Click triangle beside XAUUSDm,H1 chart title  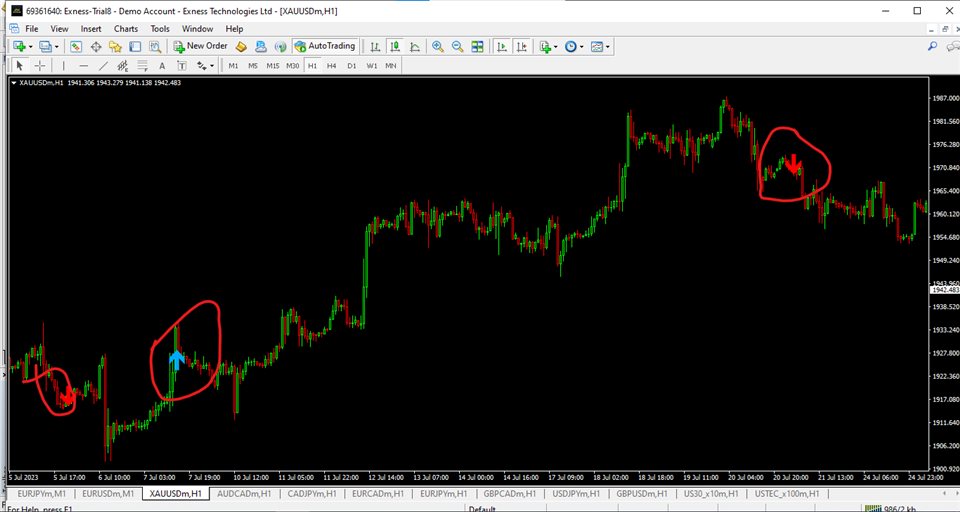pos(14,83)
